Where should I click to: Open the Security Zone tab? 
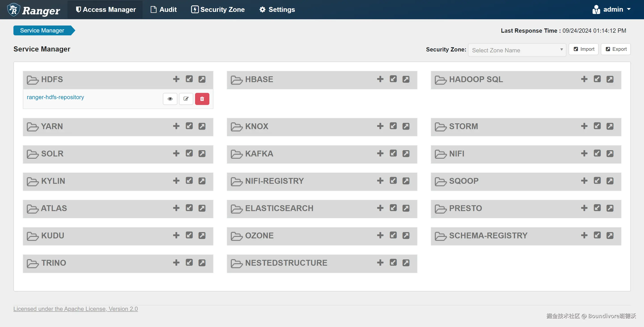click(218, 9)
